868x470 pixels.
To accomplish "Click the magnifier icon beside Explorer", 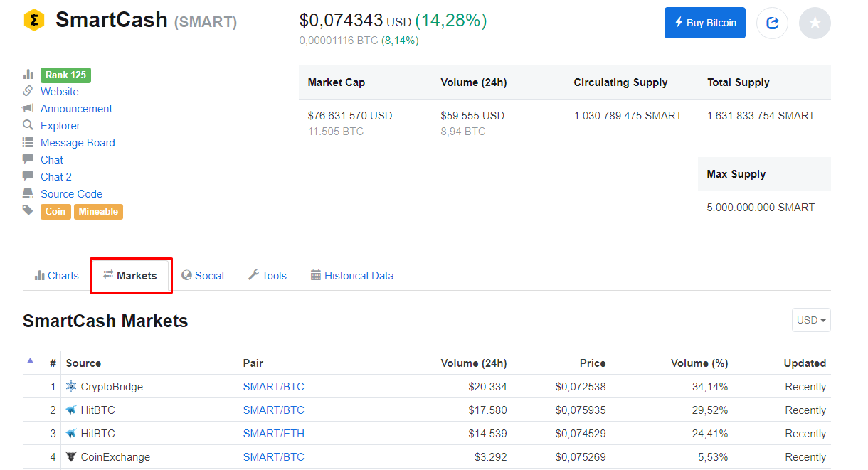I will (x=28, y=125).
